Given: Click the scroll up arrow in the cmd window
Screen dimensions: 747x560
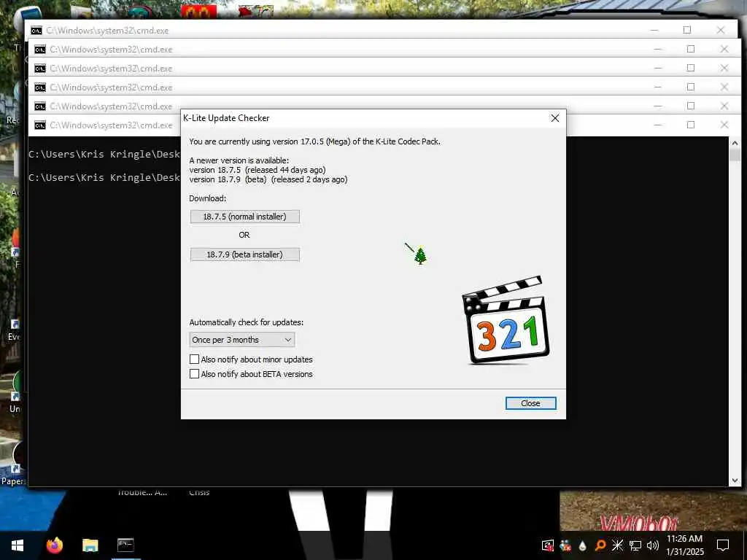Looking at the screenshot, I should click(735, 142).
